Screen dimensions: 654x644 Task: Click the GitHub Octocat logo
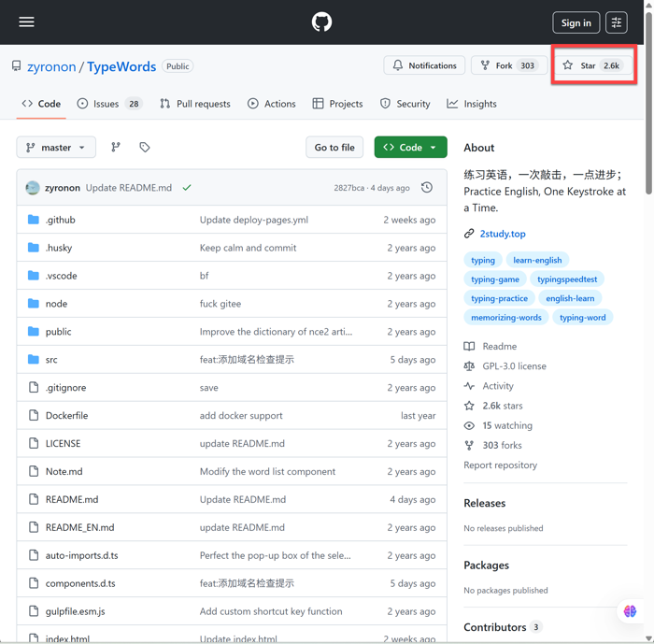pos(321,22)
